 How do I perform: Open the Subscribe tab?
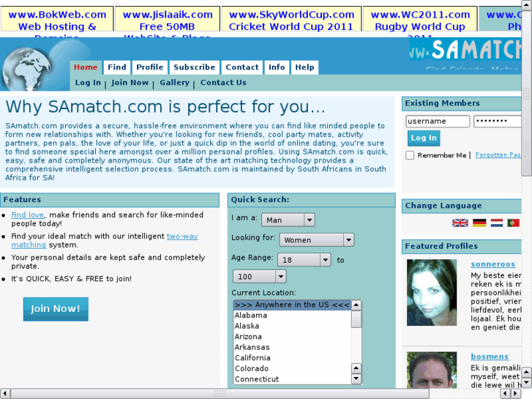(x=195, y=67)
